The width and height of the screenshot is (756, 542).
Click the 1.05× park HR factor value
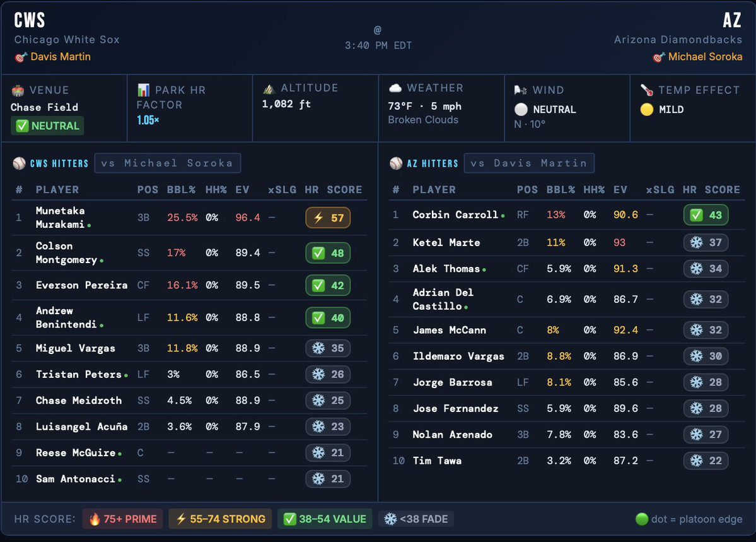tap(148, 120)
